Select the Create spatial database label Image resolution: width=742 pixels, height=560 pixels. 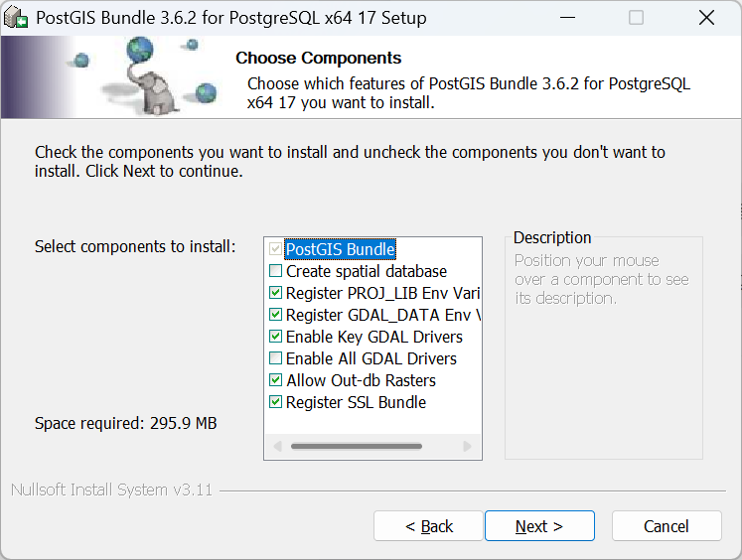[367, 271]
